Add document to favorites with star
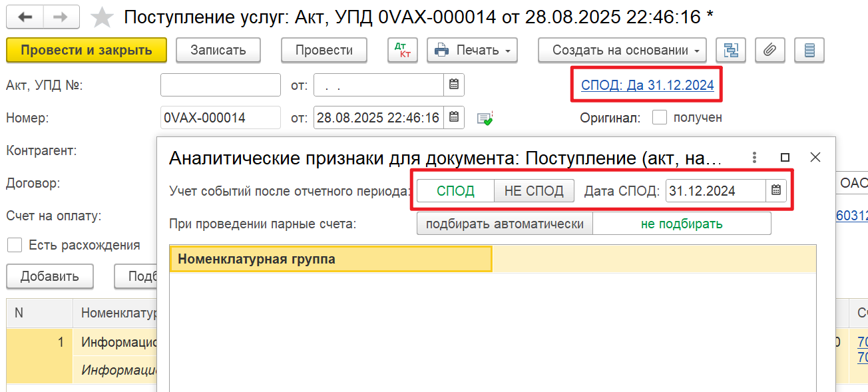The height and width of the screenshot is (392, 868). [102, 17]
